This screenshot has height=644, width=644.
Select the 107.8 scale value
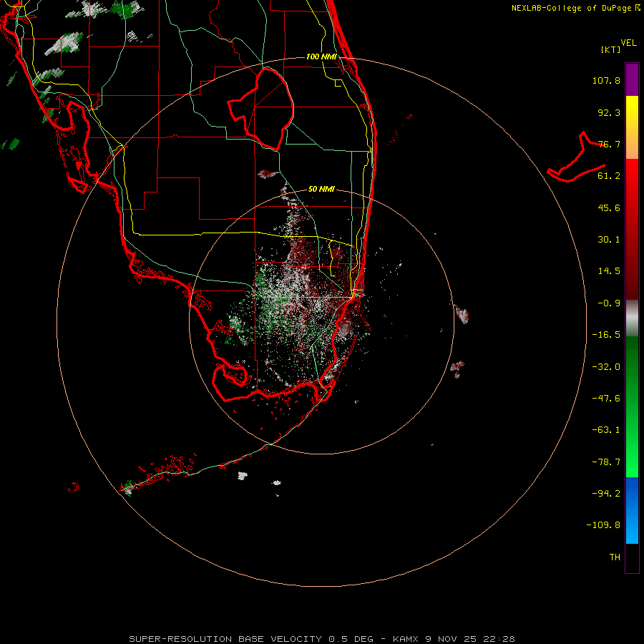click(x=606, y=80)
